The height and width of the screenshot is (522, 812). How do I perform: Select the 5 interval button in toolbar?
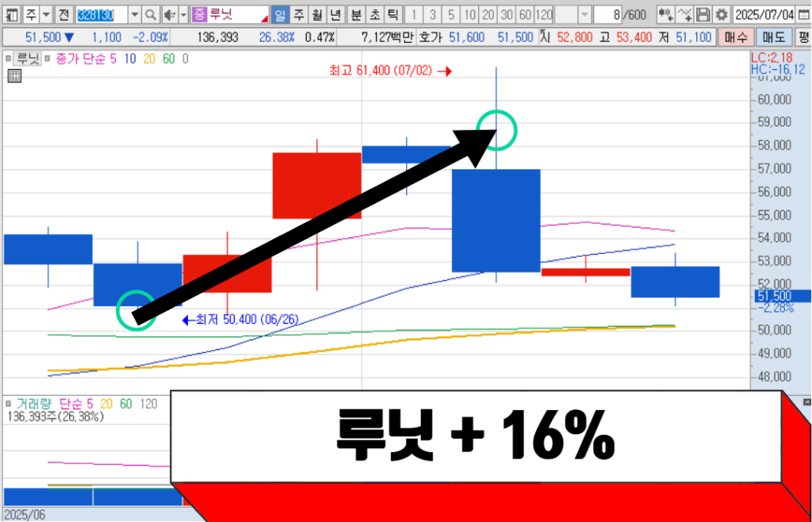[451, 14]
